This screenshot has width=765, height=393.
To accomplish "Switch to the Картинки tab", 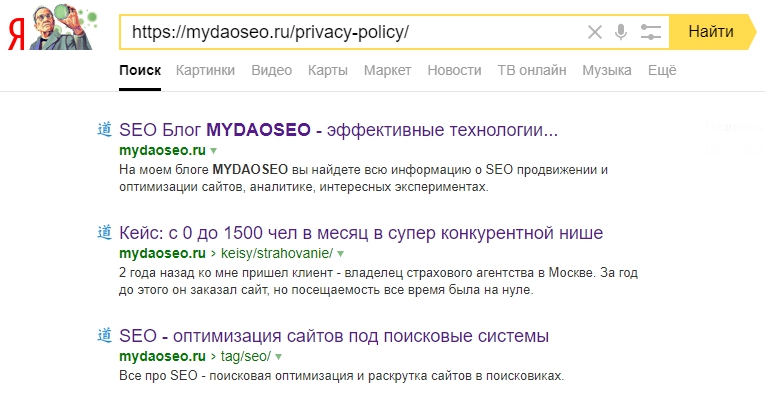I will 205,70.
